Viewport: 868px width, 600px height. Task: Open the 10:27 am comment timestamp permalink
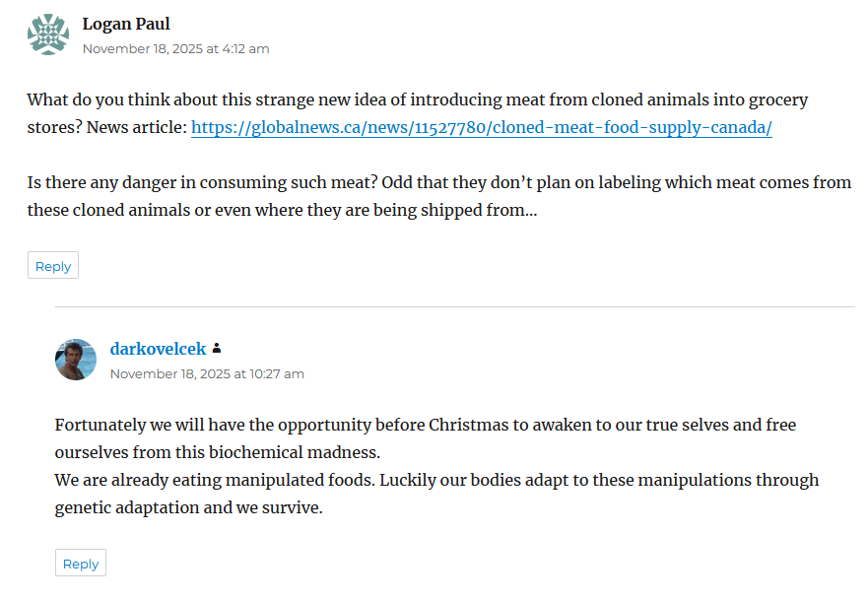[x=207, y=373]
